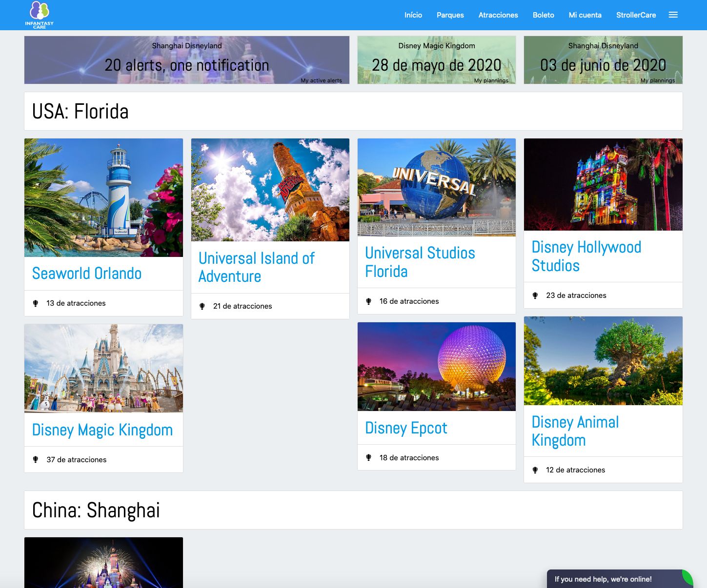Image resolution: width=707 pixels, height=588 pixels.
Task: Click balloon icon beside 12 de atracciones
Action: tap(535, 470)
